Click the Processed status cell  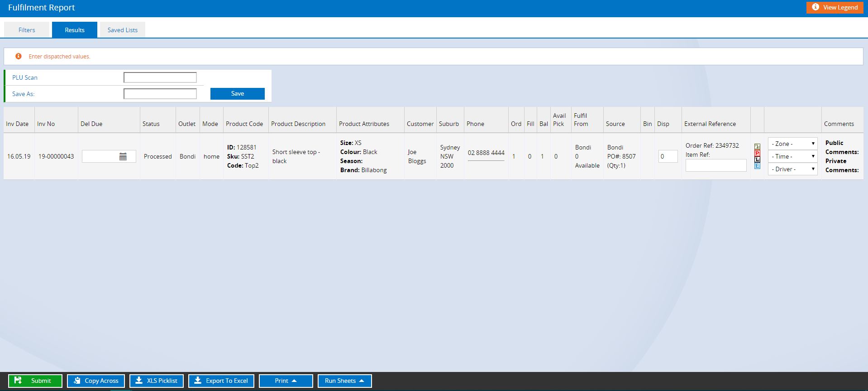(x=158, y=156)
